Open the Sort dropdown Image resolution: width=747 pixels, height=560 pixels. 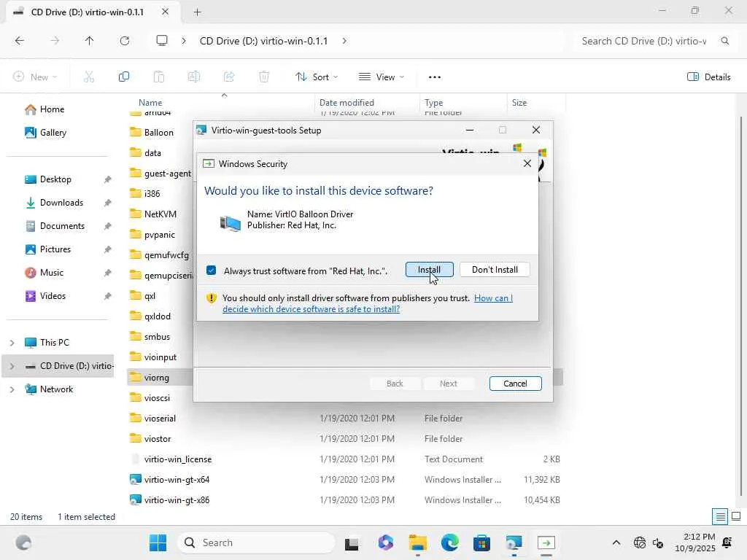(317, 77)
